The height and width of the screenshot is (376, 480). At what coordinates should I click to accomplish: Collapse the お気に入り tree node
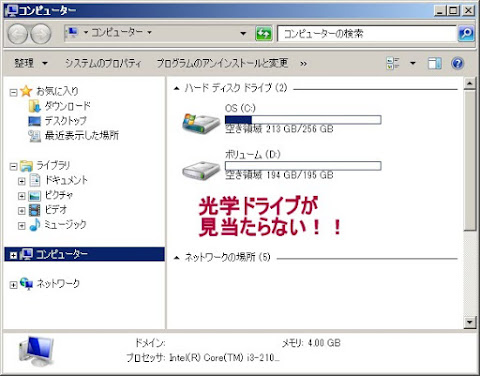coord(13,92)
